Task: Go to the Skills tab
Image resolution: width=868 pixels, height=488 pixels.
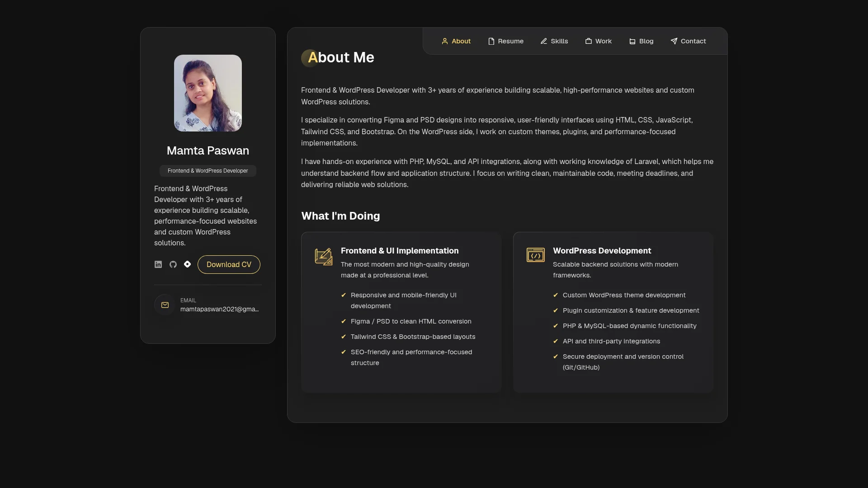Action: pos(554,41)
